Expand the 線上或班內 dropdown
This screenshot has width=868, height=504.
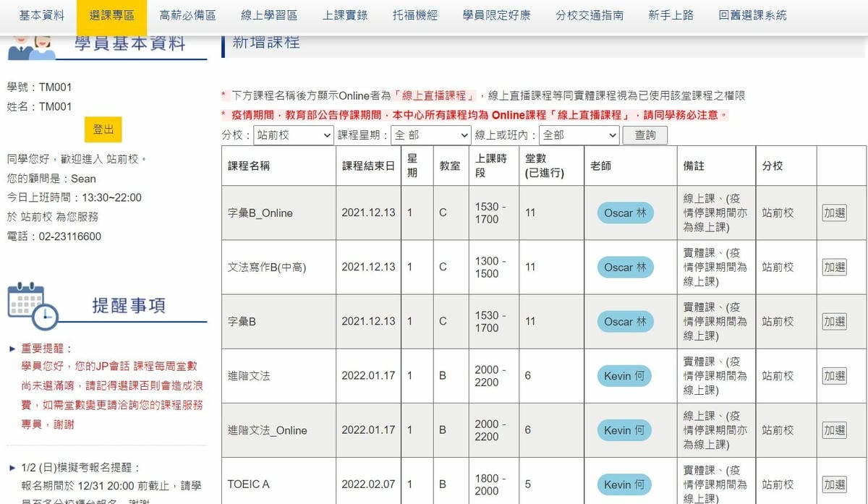tap(579, 135)
